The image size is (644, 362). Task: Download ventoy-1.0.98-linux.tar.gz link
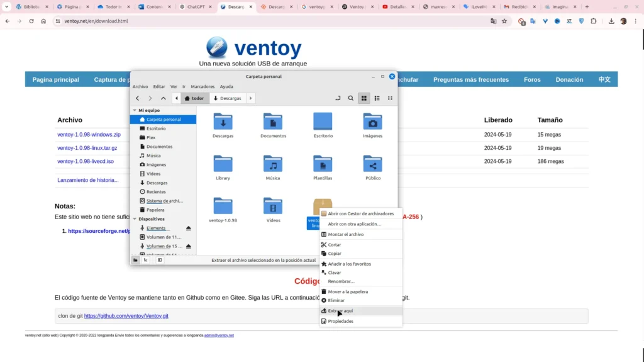(x=87, y=148)
